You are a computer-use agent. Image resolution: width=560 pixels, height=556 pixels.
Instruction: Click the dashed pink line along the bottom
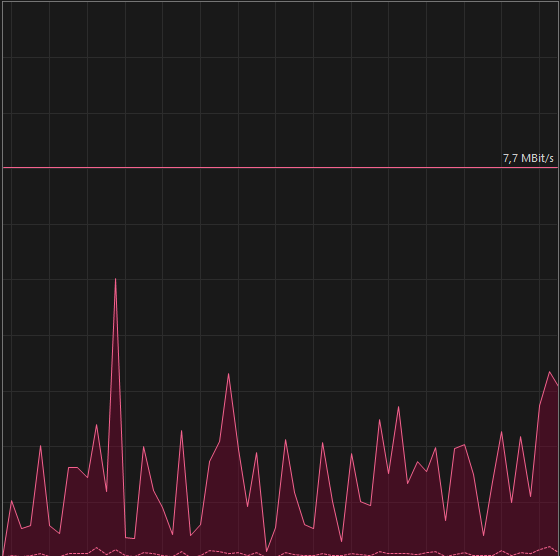[280, 553]
